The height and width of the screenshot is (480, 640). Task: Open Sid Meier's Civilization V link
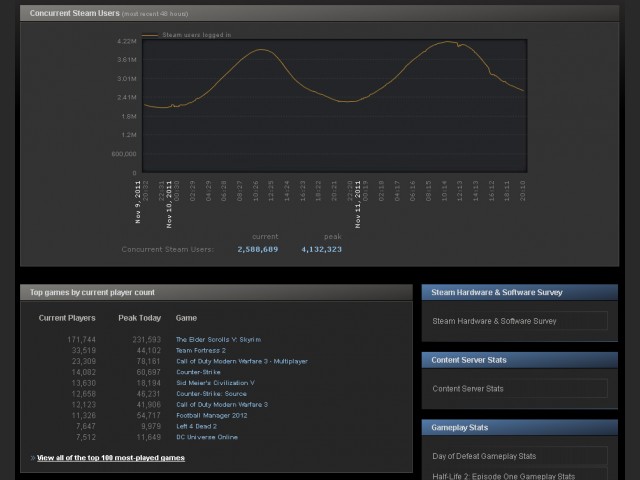pyautogui.click(x=215, y=383)
